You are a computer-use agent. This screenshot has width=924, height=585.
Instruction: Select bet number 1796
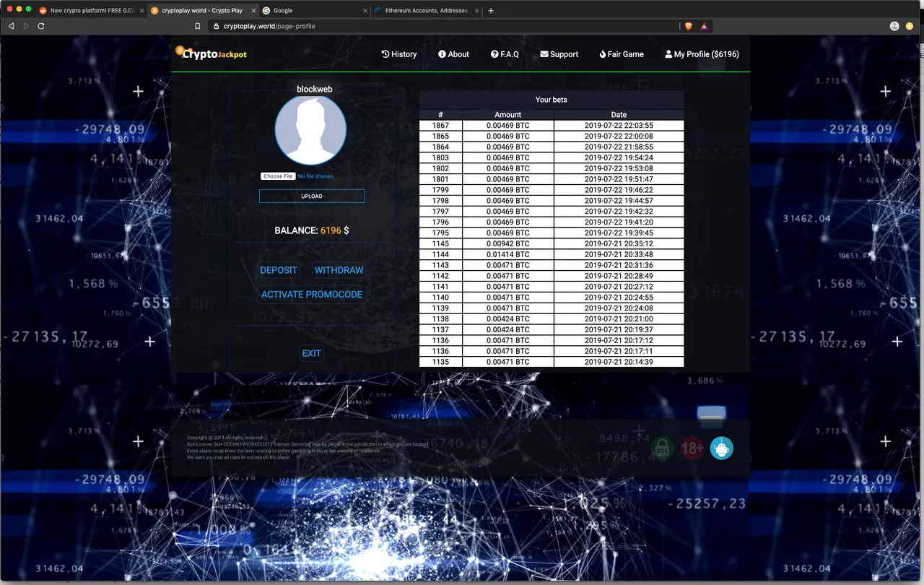pyautogui.click(x=440, y=222)
